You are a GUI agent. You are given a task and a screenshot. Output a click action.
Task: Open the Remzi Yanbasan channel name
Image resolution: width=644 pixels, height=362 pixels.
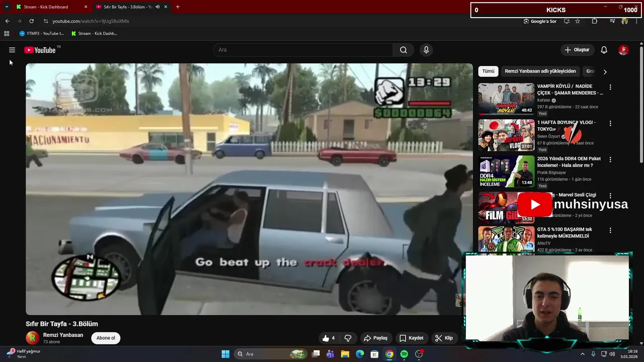(x=63, y=335)
